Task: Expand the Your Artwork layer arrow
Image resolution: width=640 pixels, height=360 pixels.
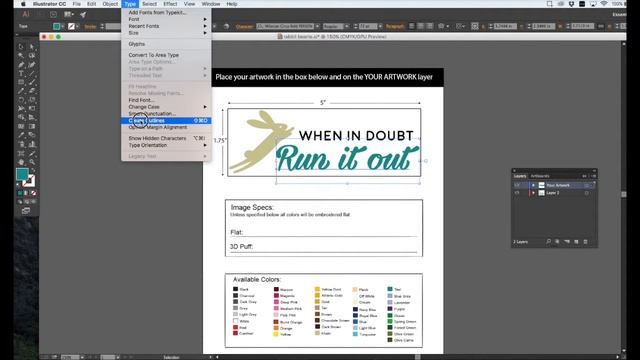Action: pos(533,185)
